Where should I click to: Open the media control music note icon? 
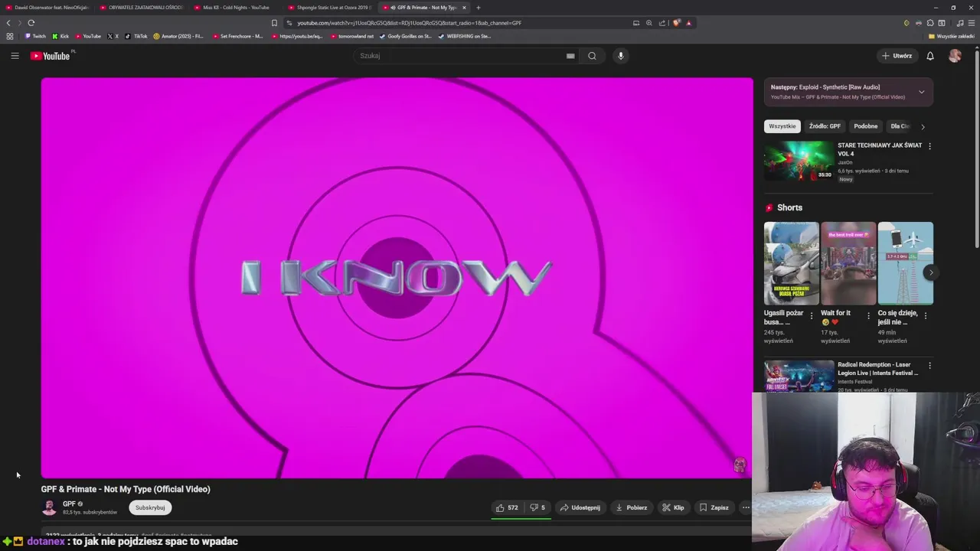[x=960, y=23]
